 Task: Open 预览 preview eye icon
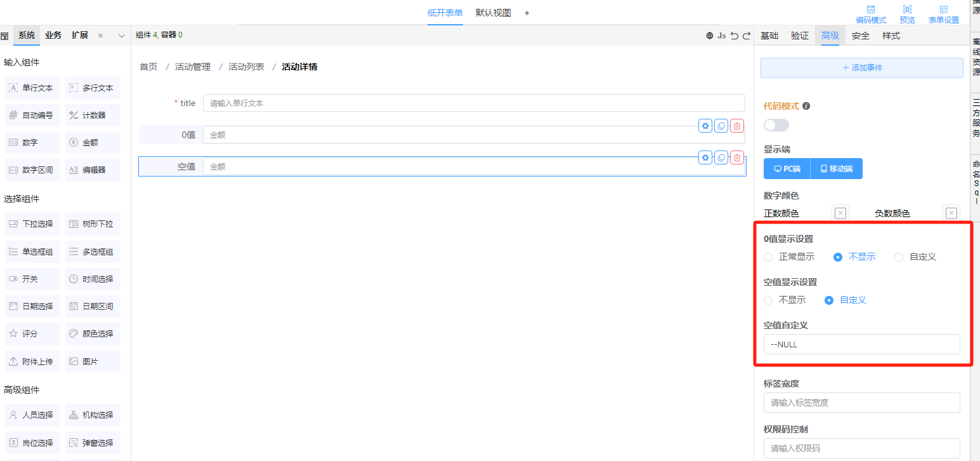pyautogui.click(x=907, y=10)
